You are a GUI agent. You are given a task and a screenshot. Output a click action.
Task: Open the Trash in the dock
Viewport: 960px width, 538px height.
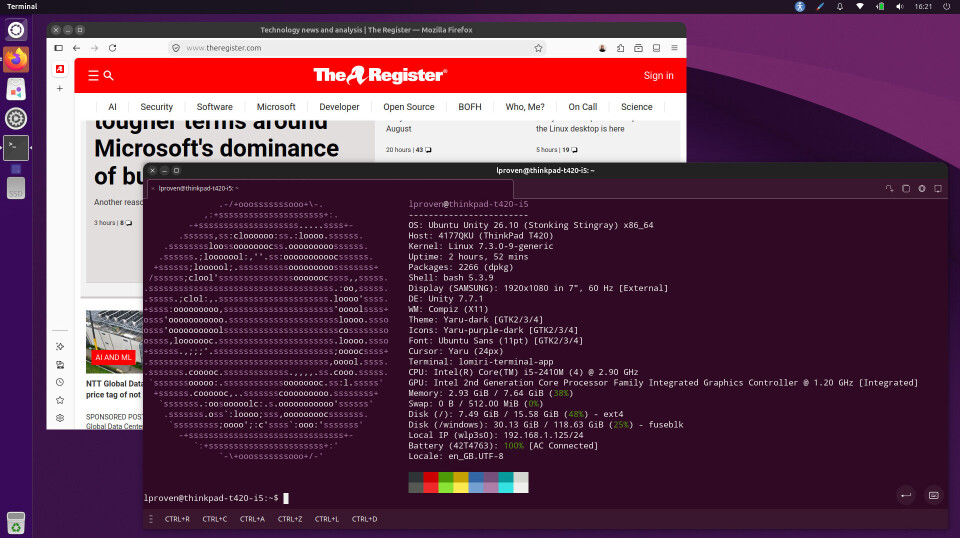(16, 523)
